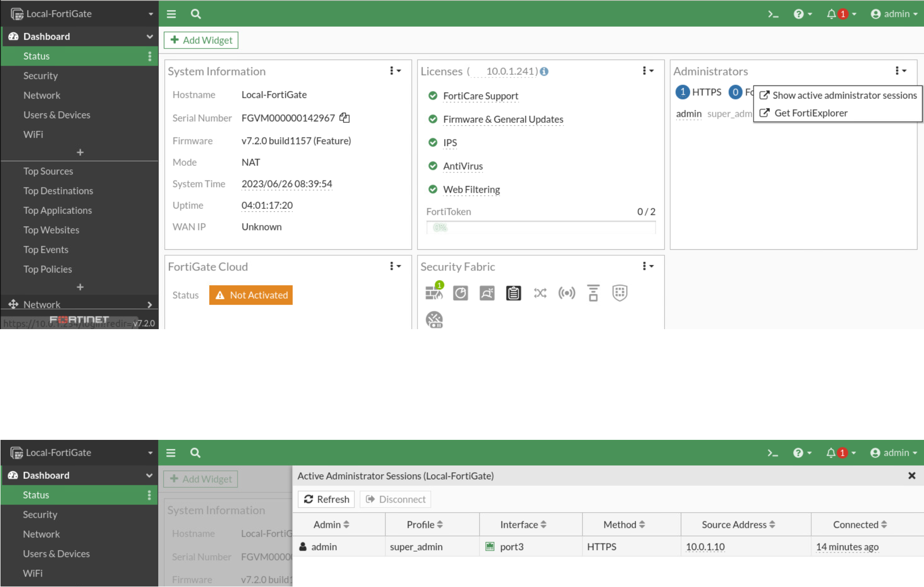
Task: Add a dashboard with plus below WiFi
Action: pos(80,152)
